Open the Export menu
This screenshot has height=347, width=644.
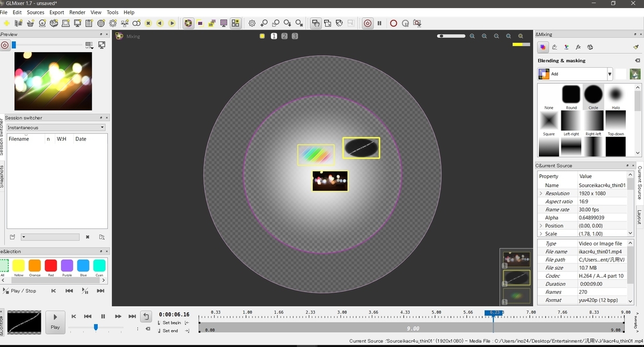[56, 12]
